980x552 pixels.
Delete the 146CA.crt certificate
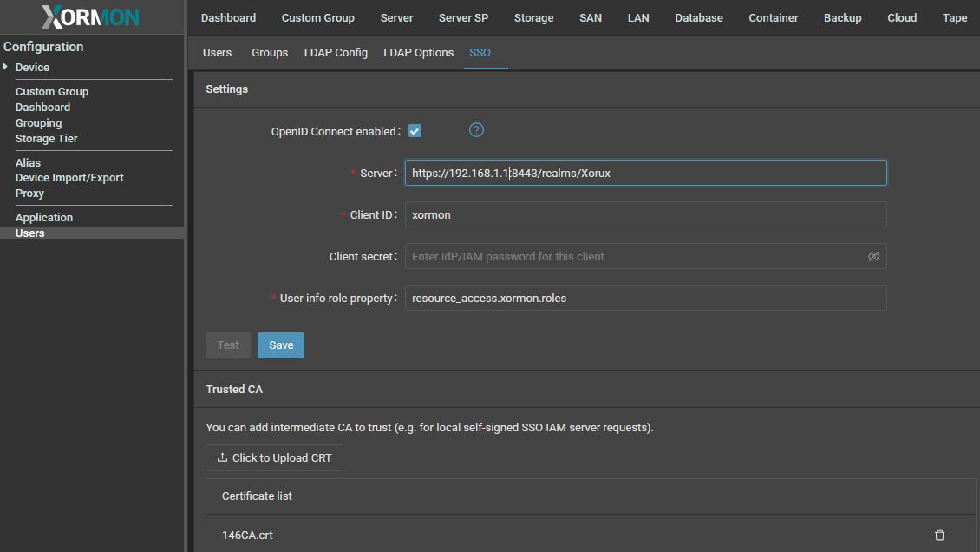click(x=939, y=536)
